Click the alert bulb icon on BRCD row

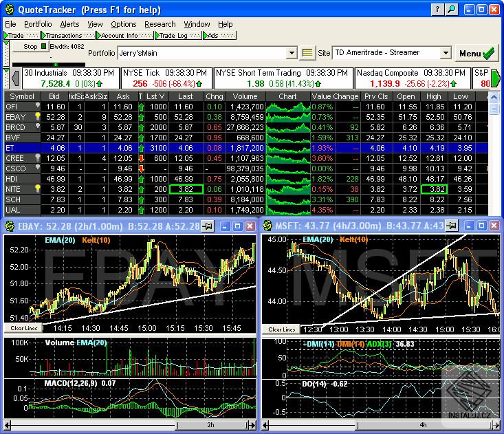click(38, 126)
